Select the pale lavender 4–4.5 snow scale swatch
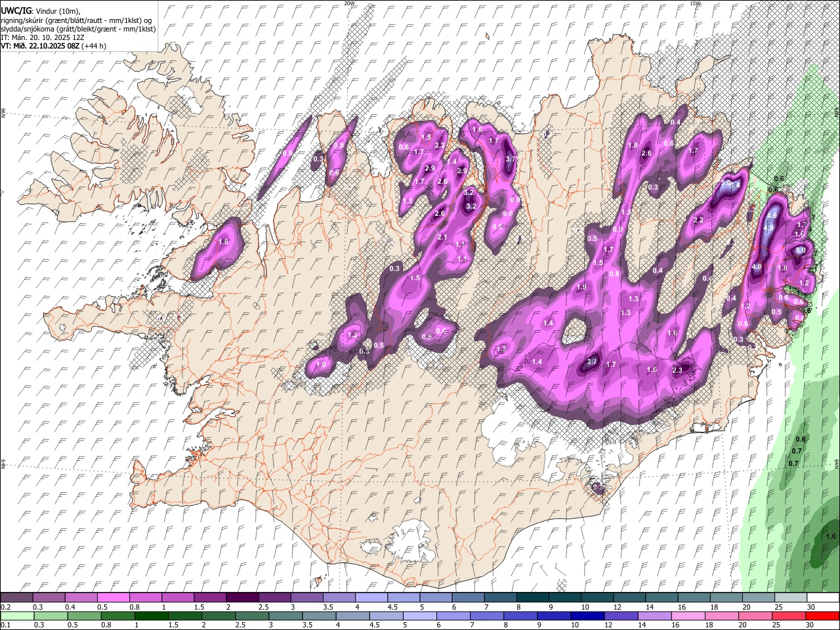This screenshot has width=840, height=630. (x=371, y=598)
